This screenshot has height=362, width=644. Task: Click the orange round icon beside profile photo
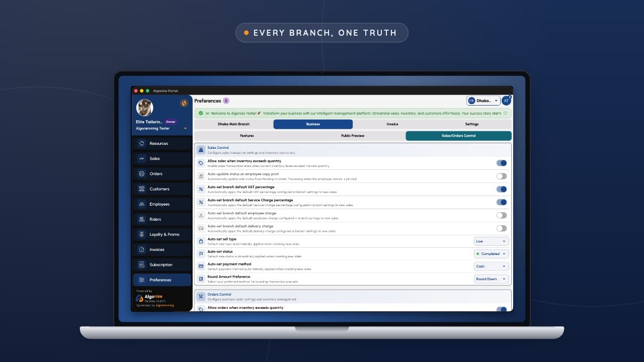pos(184,103)
